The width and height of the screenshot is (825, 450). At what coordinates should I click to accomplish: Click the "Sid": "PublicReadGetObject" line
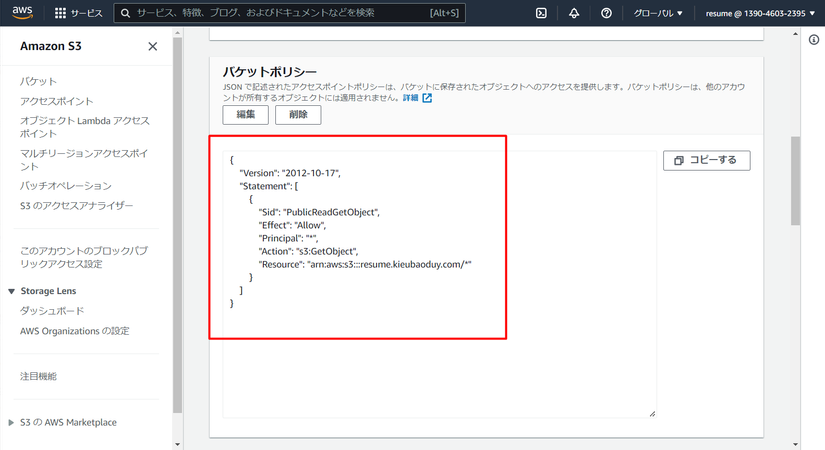tap(319, 212)
